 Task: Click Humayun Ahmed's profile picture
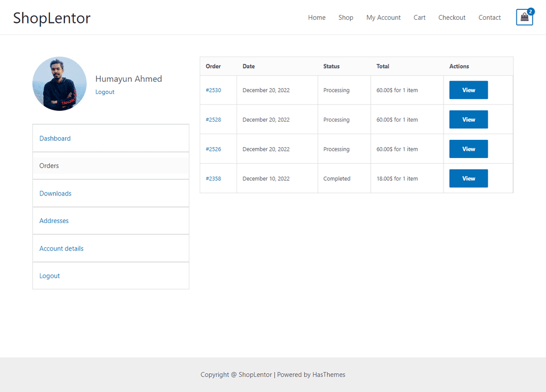pos(59,84)
